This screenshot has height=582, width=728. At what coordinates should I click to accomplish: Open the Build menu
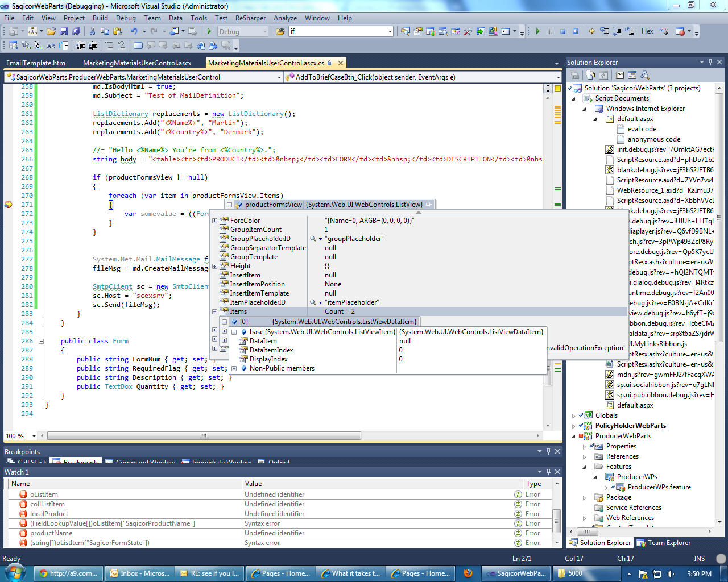click(x=100, y=18)
